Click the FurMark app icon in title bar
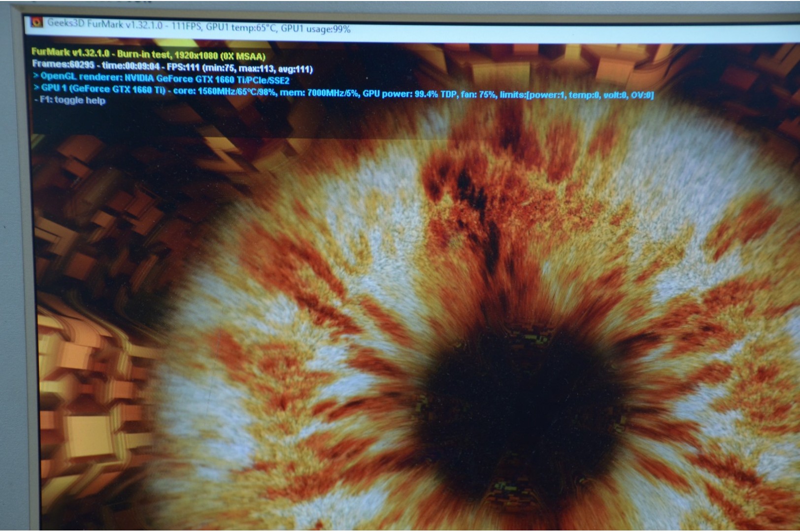Image resolution: width=800 pixels, height=532 pixels. click(36, 22)
